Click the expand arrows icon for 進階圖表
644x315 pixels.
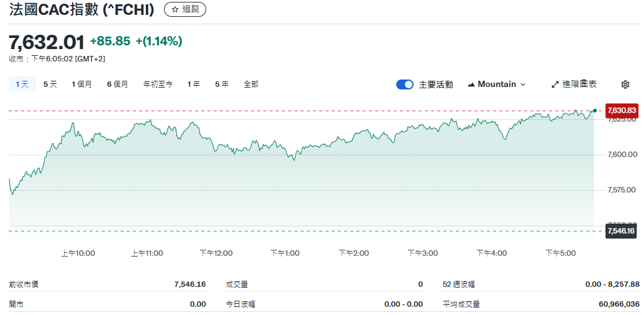[555, 84]
